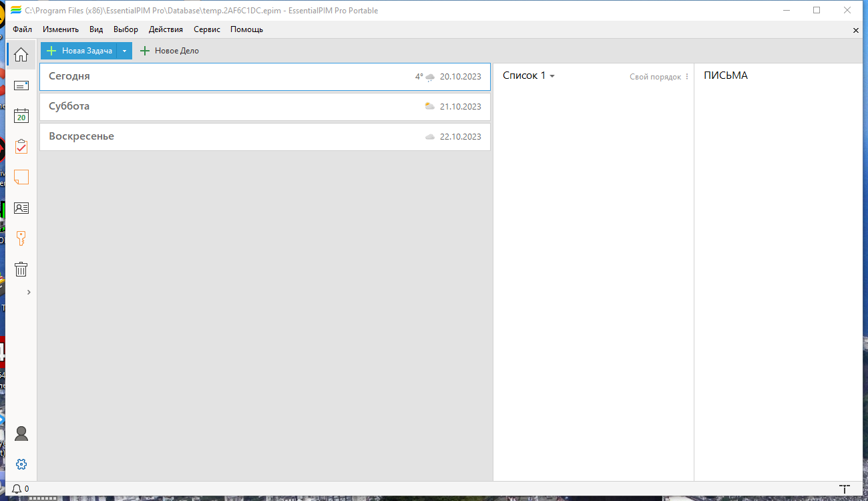Open the Calendar module icon showing 20
The height and width of the screenshot is (501, 868).
[21, 116]
